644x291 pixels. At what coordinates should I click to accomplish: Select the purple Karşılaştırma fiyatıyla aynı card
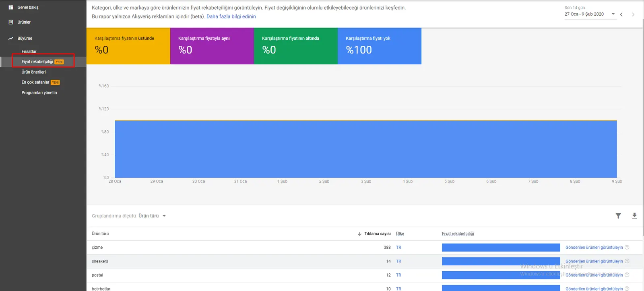(212, 46)
